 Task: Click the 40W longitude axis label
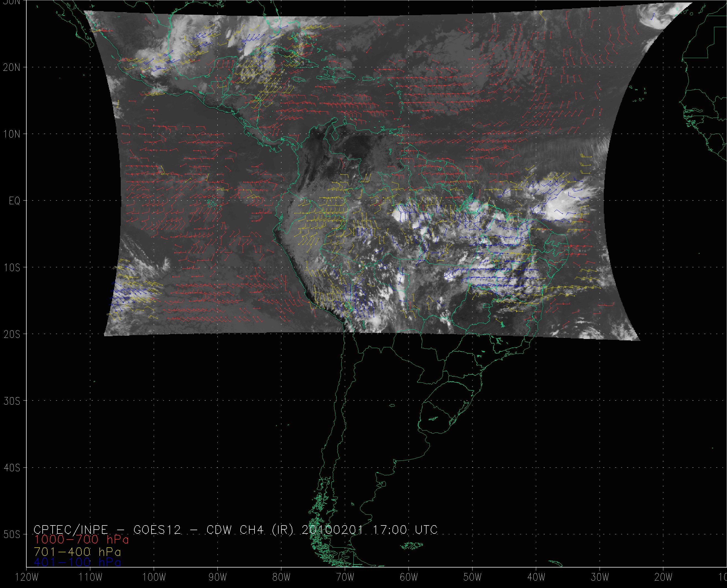[536, 577]
